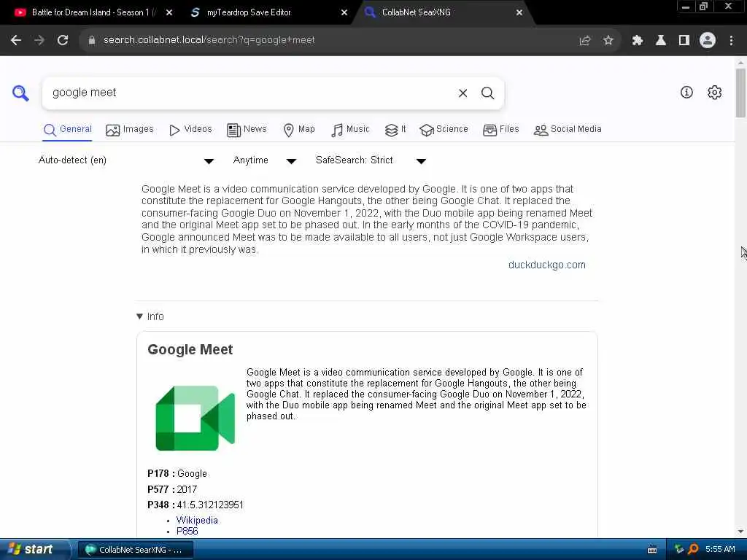Open the Anytime time range dropdown
The image size is (747, 560).
264,160
